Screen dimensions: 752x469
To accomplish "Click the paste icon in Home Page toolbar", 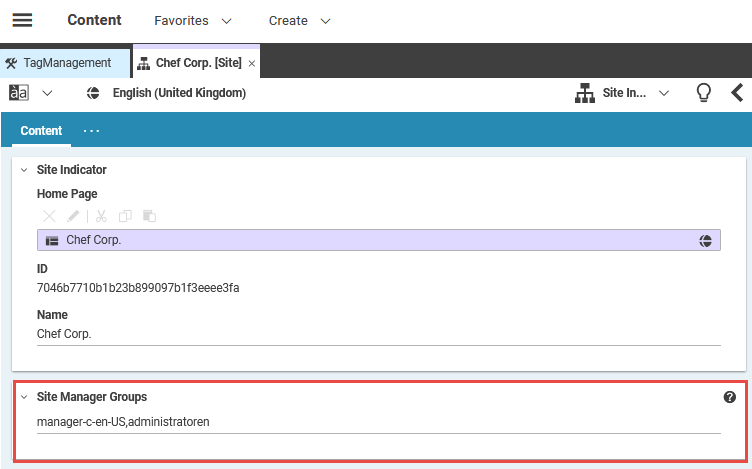I will coord(149,216).
